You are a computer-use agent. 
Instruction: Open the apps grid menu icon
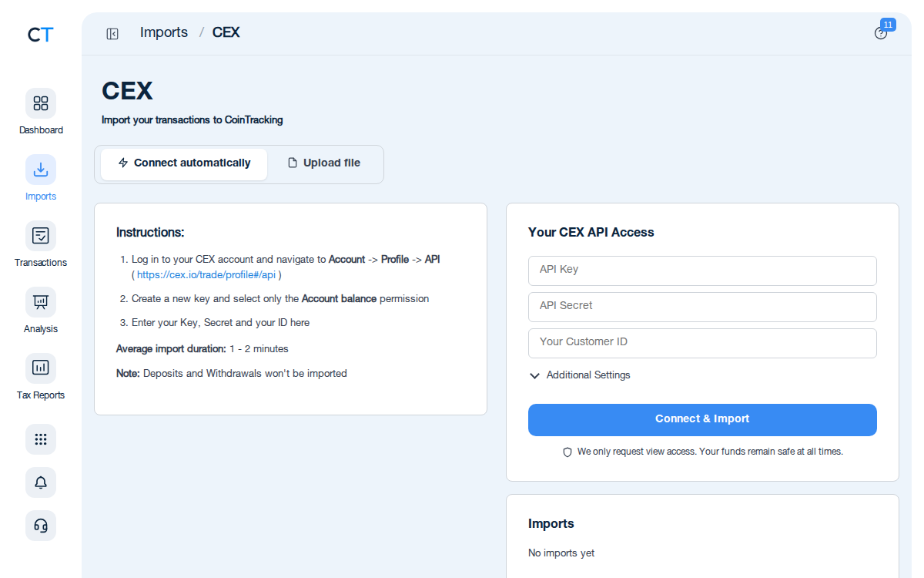point(41,439)
